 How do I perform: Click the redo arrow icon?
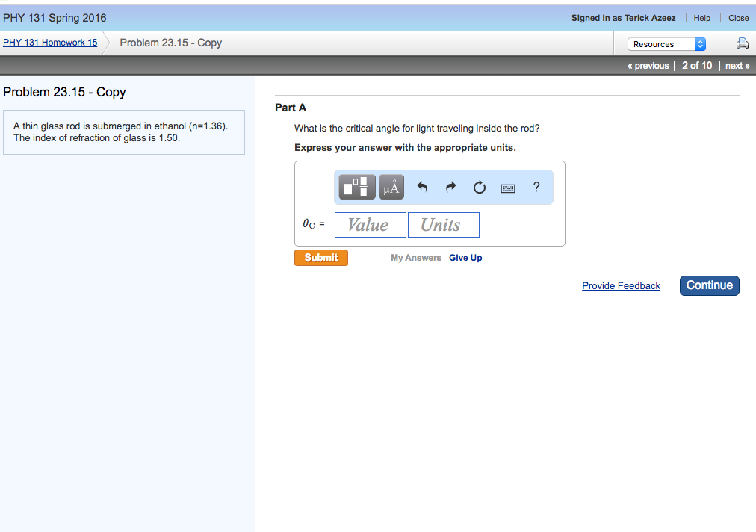tap(450, 188)
